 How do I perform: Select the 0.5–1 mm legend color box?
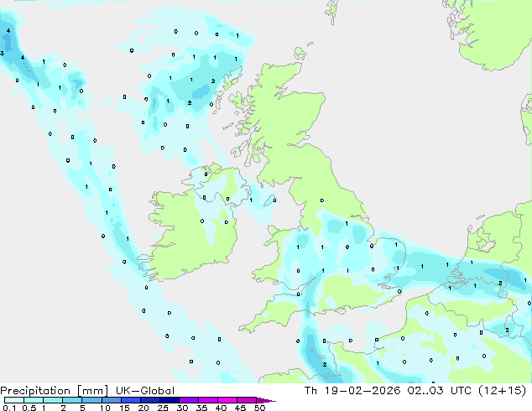[34, 400]
